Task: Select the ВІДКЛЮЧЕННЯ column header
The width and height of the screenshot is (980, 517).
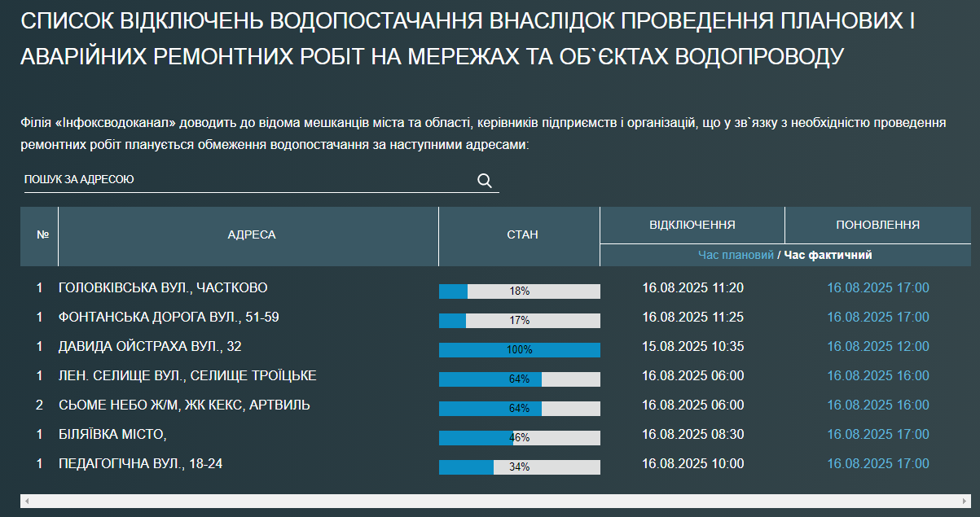Action: coord(692,225)
